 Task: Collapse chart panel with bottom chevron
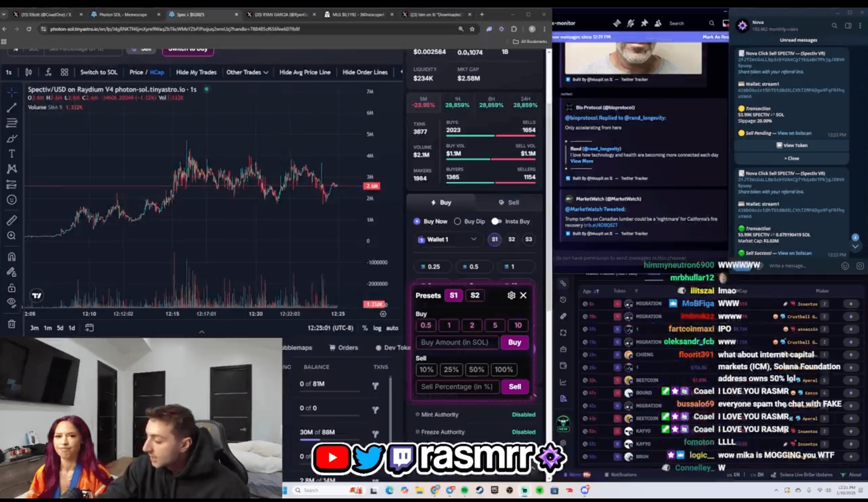click(202, 332)
